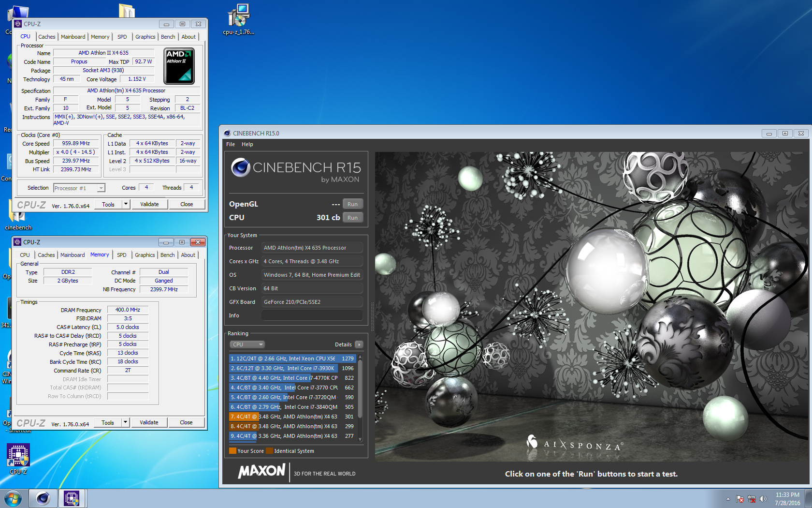Click Tools button in top CPU-Z window
Viewport: 812px width, 508px height.
(x=108, y=204)
